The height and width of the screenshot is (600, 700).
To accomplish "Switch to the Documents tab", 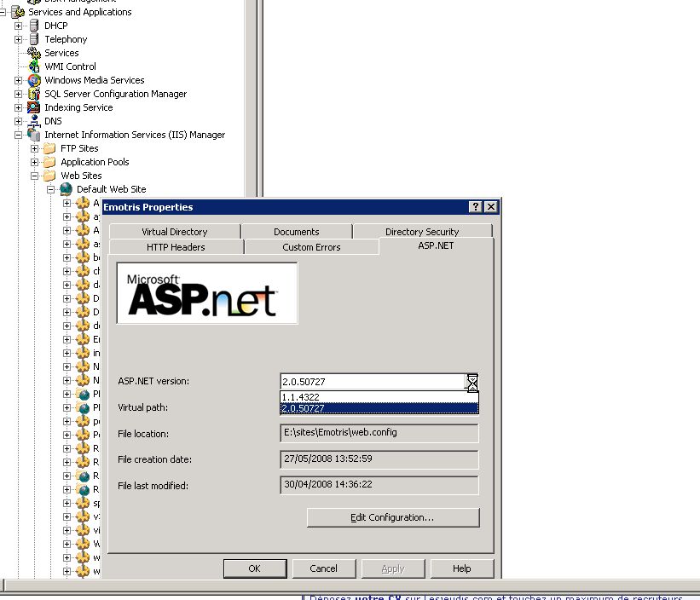I will coord(297,232).
